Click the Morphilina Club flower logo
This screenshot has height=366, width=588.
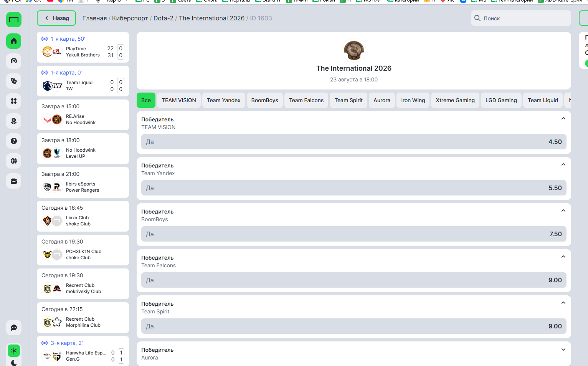pyautogui.click(x=57, y=322)
